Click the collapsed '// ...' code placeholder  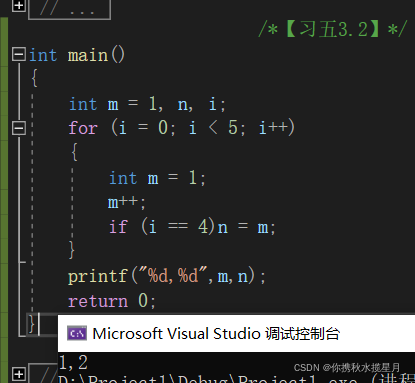tap(69, 10)
